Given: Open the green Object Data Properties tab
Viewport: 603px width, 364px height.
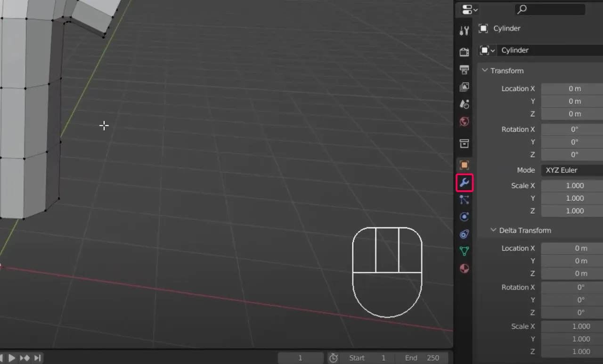Looking at the screenshot, I should (x=464, y=251).
